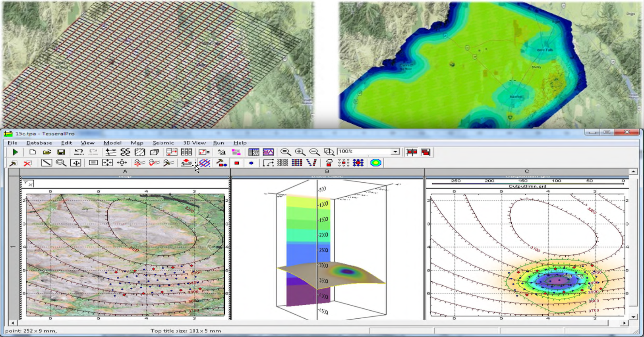Click the 3D box view icon
This screenshot has width=644, height=337.
point(154,152)
